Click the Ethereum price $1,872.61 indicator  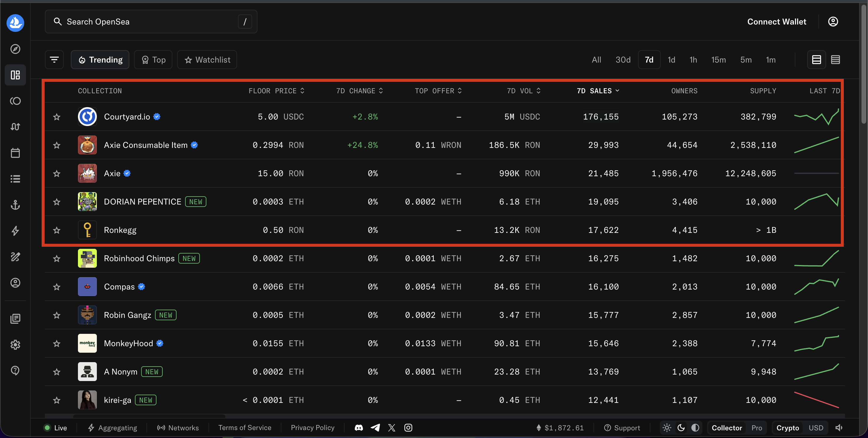pos(560,428)
